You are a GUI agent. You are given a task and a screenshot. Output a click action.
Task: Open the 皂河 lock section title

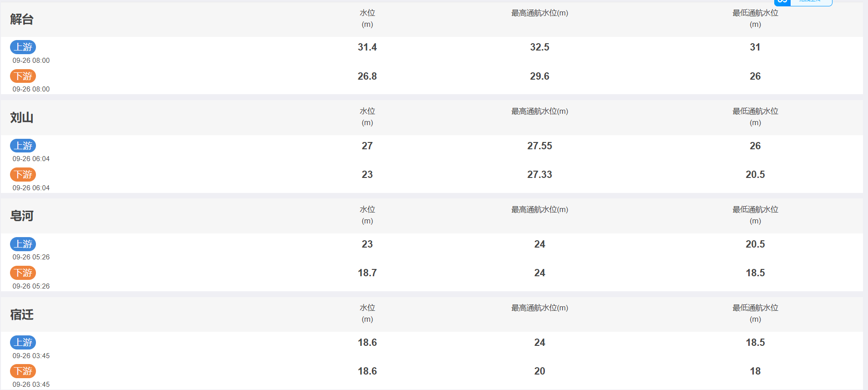coord(22,216)
